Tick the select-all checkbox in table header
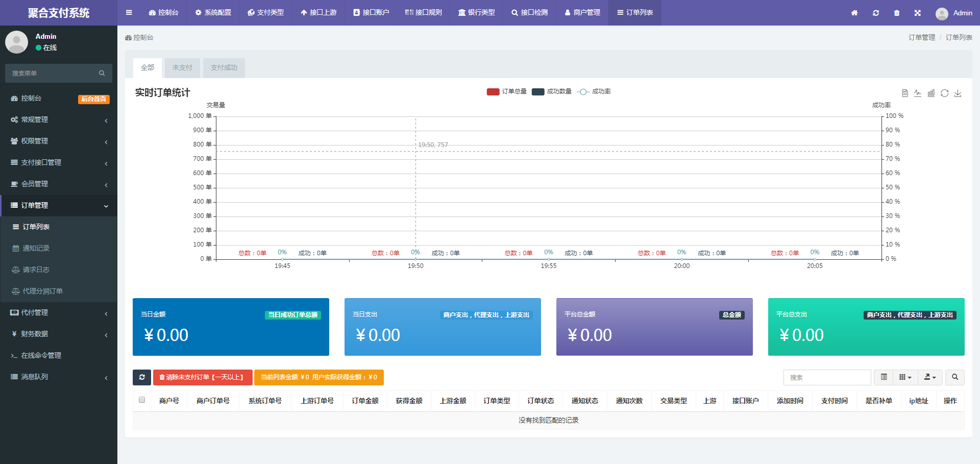Screen dimensions: 980x464 pos(142,400)
